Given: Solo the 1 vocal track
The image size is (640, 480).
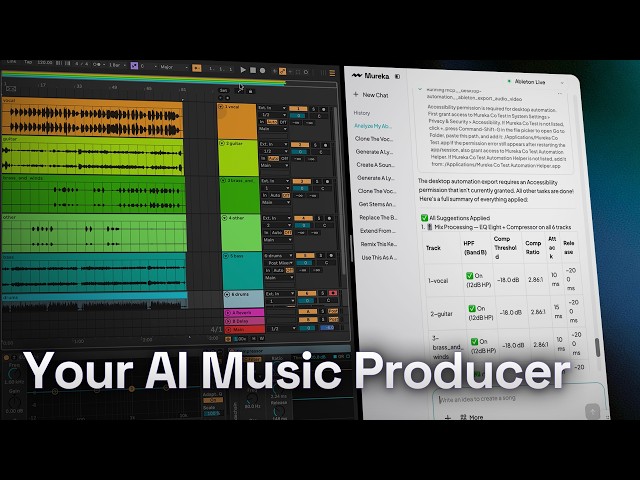Looking at the screenshot, I should [313, 109].
